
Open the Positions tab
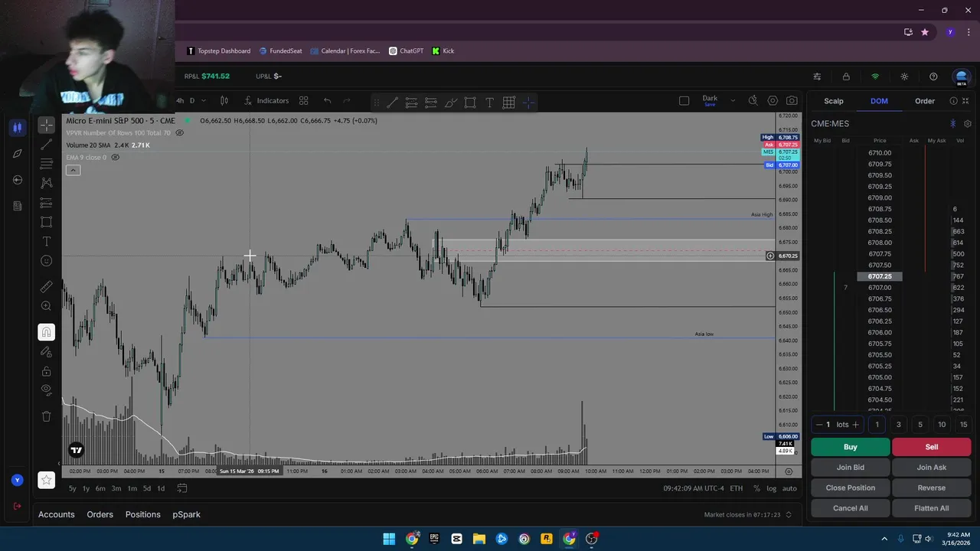(x=143, y=514)
